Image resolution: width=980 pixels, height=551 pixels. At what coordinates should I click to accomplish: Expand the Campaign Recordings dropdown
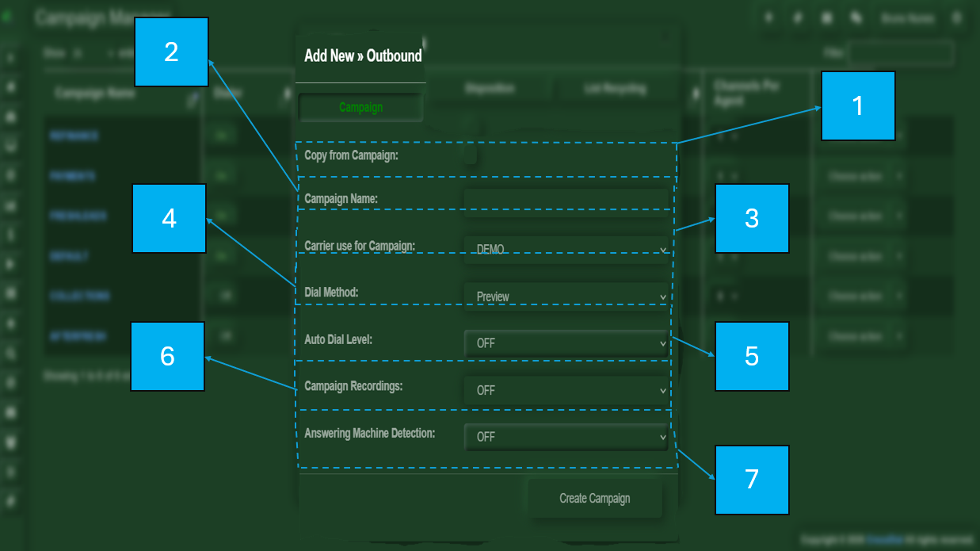point(566,389)
